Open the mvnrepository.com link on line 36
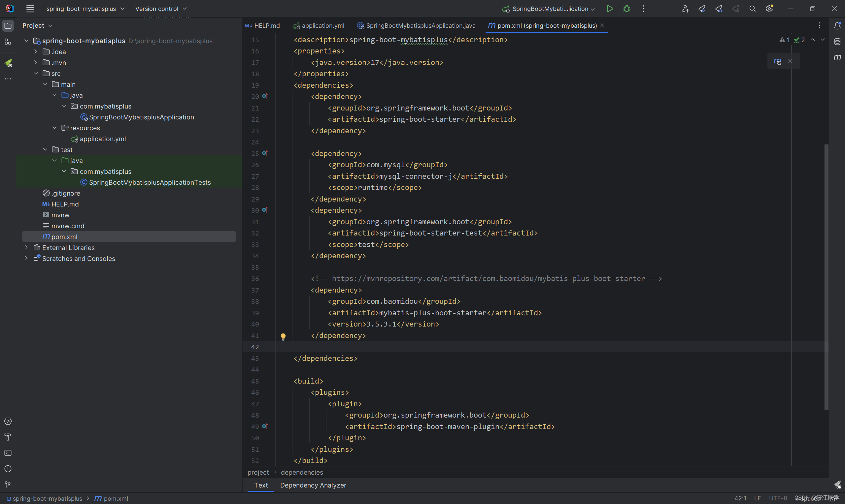This screenshot has height=504, width=845. coord(488,278)
